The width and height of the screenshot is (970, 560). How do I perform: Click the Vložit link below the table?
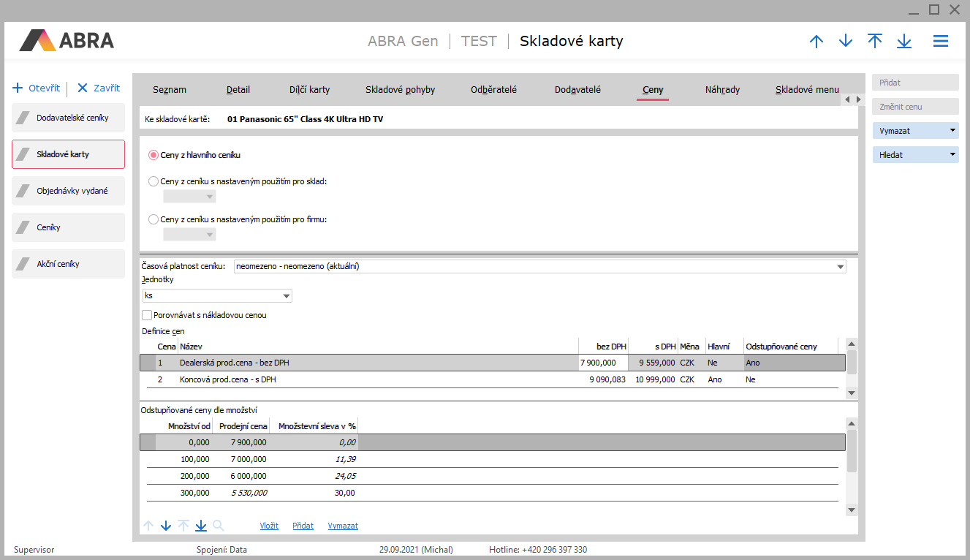point(269,526)
